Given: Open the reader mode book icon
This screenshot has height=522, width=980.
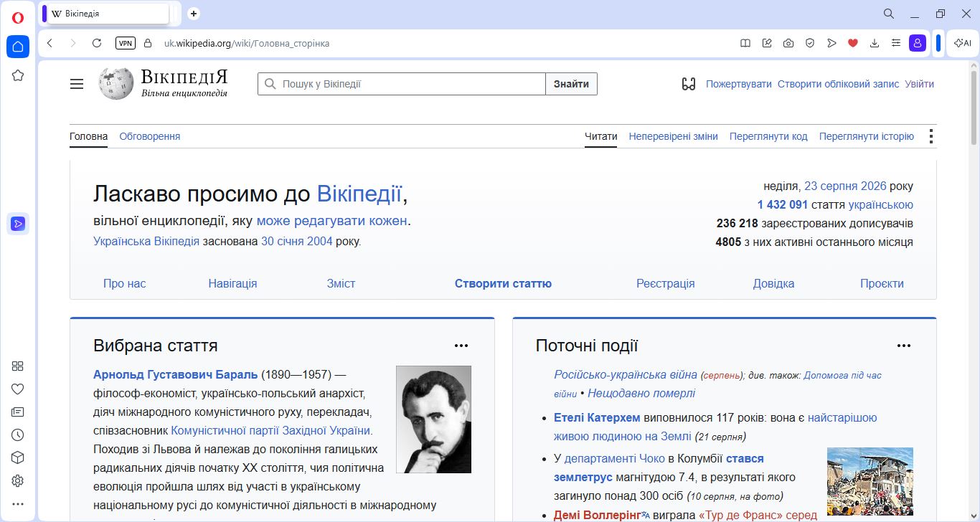Looking at the screenshot, I should [x=745, y=43].
